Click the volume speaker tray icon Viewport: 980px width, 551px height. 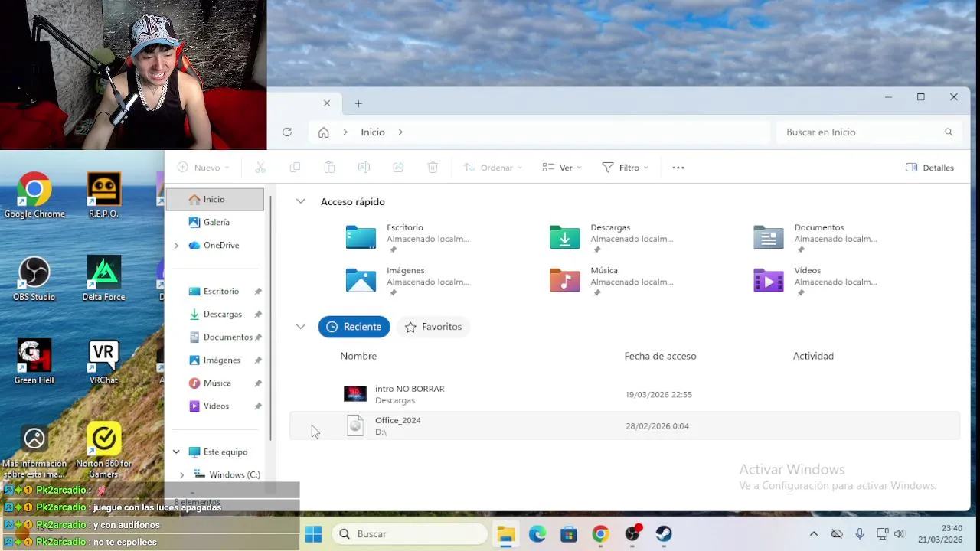coord(900,534)
